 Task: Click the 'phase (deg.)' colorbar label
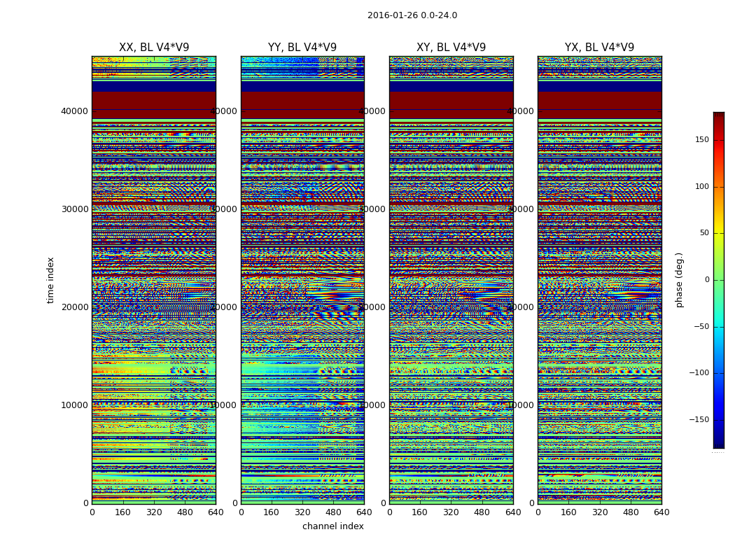coord(679,279)
